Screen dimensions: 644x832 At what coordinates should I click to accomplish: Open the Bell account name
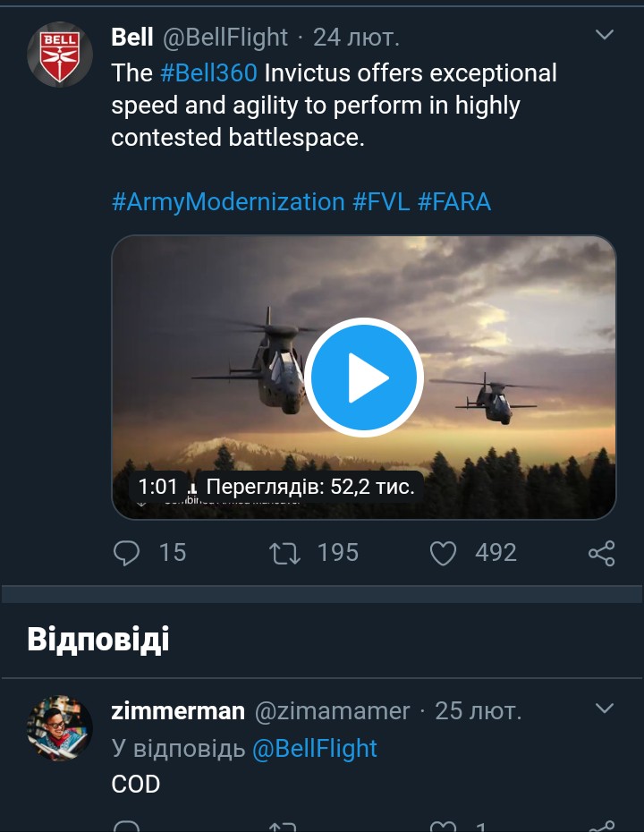pos(132,37)
